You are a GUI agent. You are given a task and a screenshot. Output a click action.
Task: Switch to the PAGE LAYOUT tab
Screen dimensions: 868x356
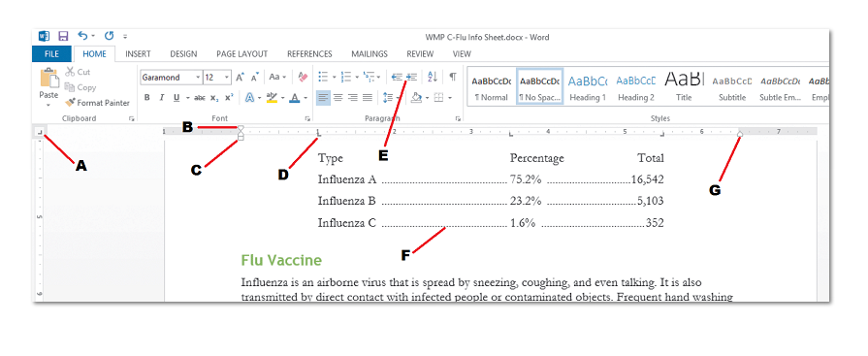pyautogui.click(x=241, y=54)
